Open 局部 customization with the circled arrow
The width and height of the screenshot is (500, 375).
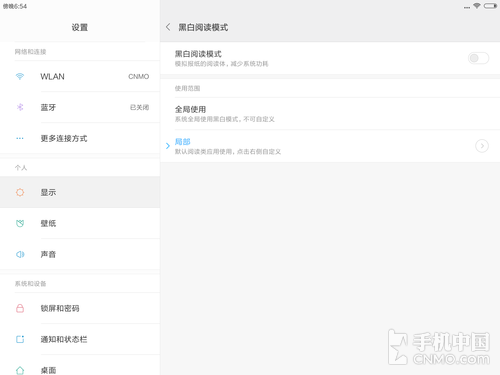[x=482, y=146]
